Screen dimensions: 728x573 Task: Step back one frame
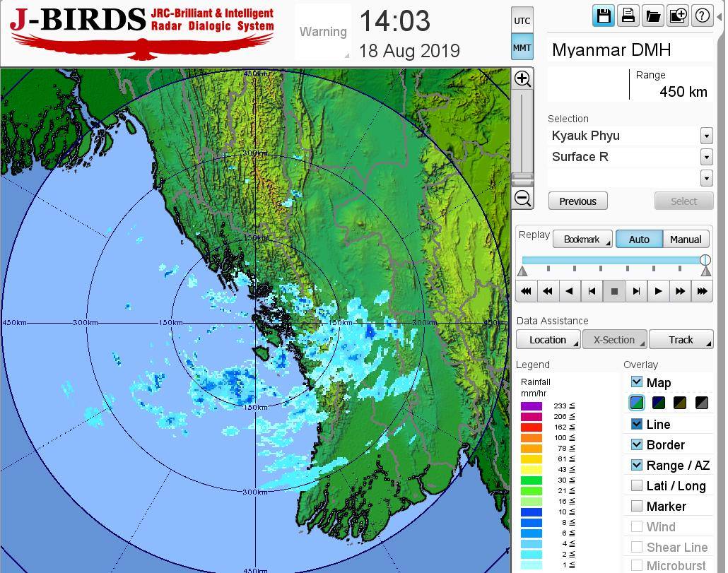pos(592,291)
